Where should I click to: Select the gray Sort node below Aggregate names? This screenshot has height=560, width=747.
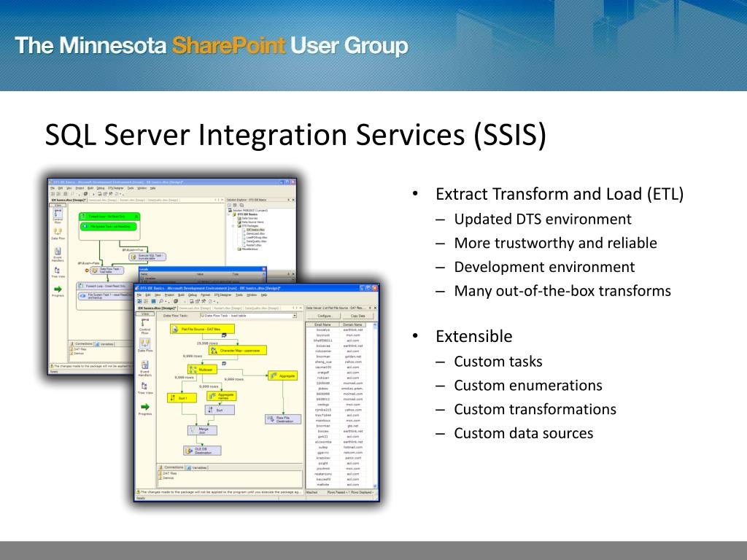(220, 410)
